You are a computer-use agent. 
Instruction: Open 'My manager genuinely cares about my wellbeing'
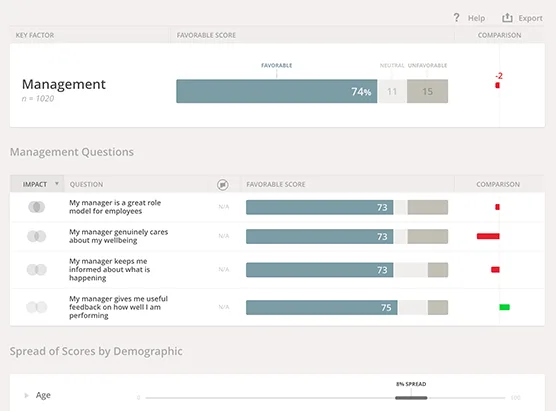point(118,236)
